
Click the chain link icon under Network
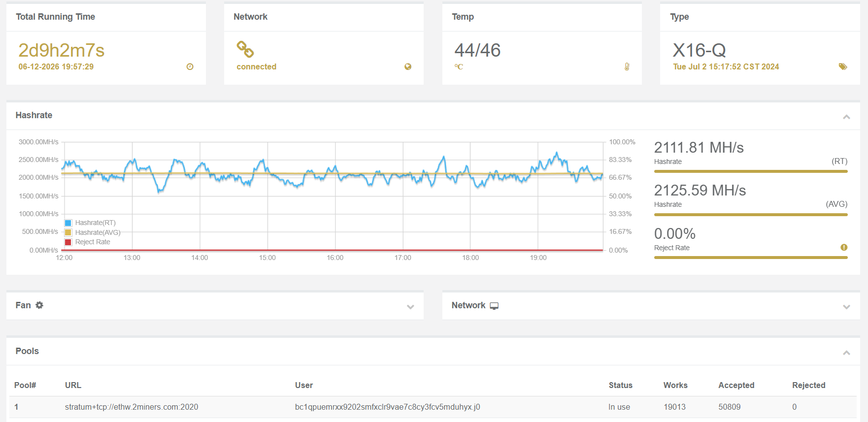pyautogui.click(x=245, y=49)
